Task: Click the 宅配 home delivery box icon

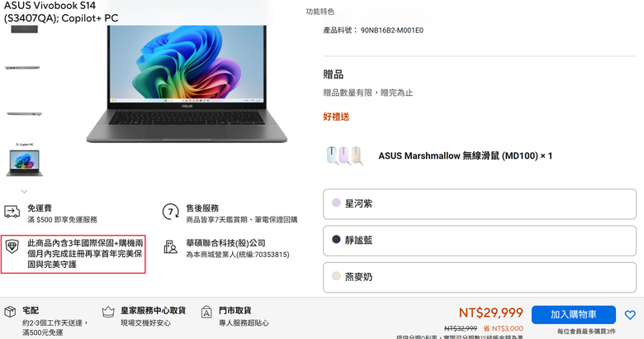Action: point(10,312)
